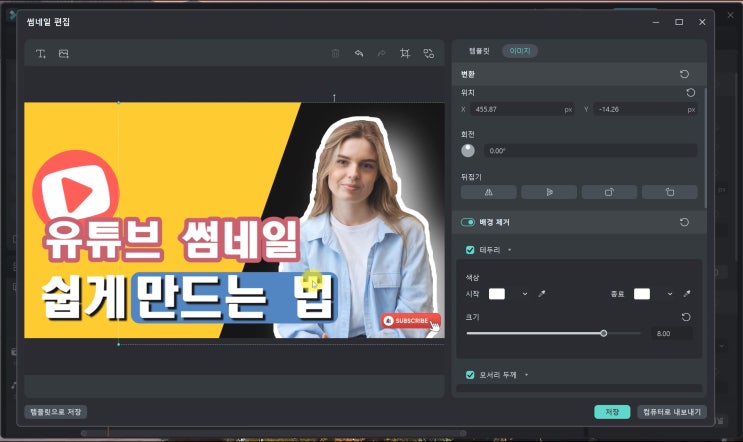Viewport: 743px width, 442px height.
Task: Click the 변환 section header
Action: click(579, 74)
